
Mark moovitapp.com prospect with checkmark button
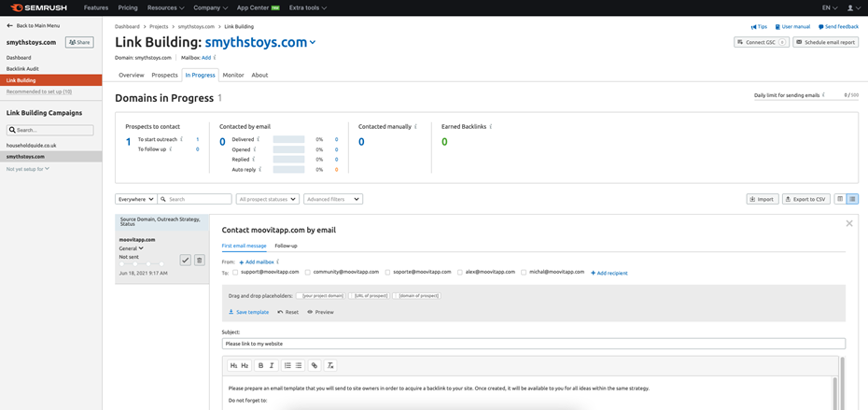pyautogui.click(x=186, y=260)
